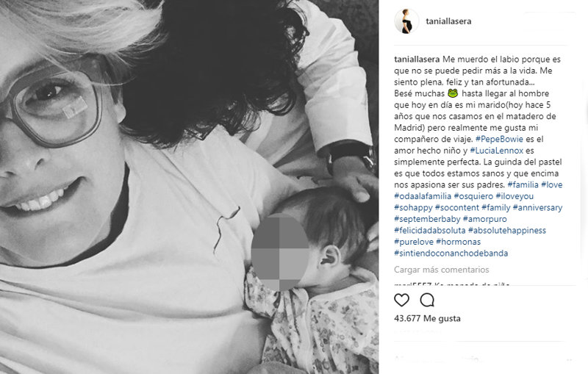Open the #septemberbaby hashtag

tap(427, 219)
